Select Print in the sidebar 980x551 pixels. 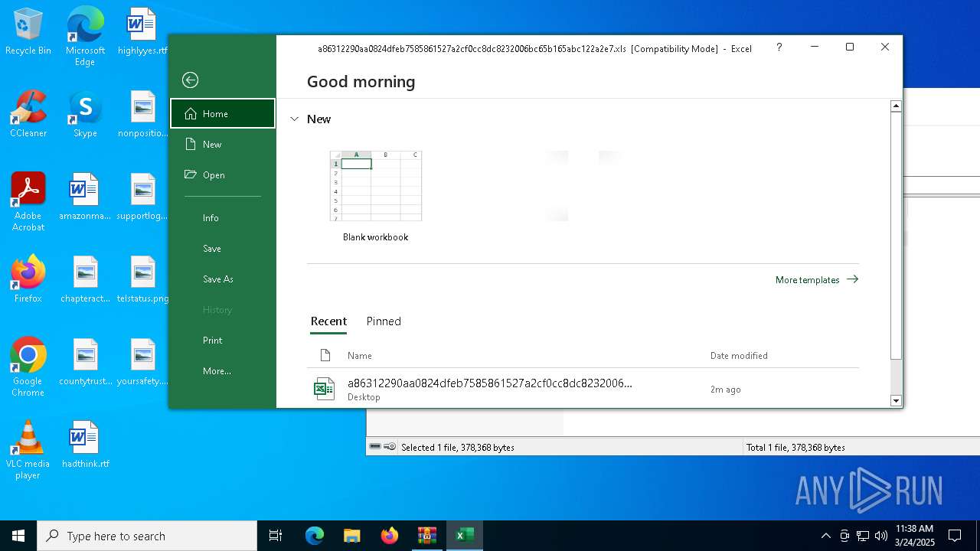click(x=223, y=341)
